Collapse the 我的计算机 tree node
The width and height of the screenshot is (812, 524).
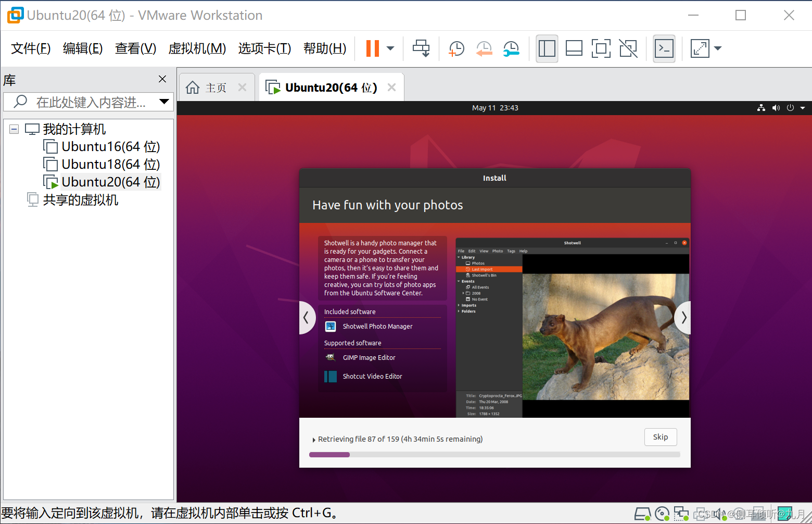[14, 129]
